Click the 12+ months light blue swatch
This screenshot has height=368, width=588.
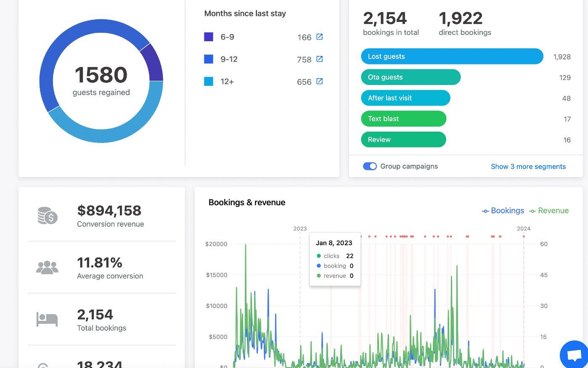coord(209,82)
